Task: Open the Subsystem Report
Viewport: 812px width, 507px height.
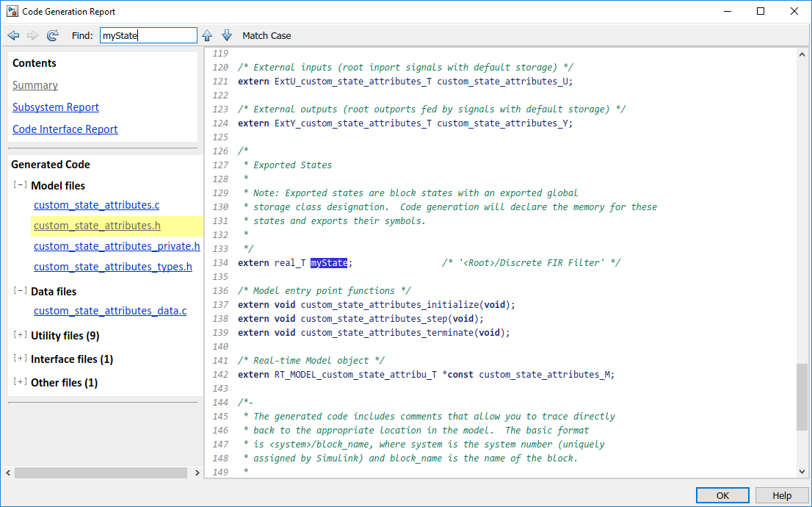Action: [x=55, y=107]
